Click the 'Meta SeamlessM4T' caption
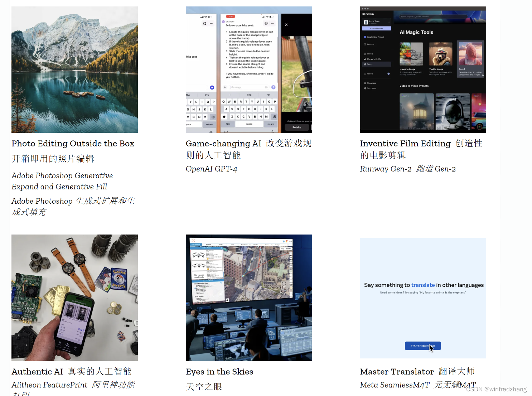Image resolution: width=532 pixels, height=396 pixels. pyautogui.click(x=395, y=385)
